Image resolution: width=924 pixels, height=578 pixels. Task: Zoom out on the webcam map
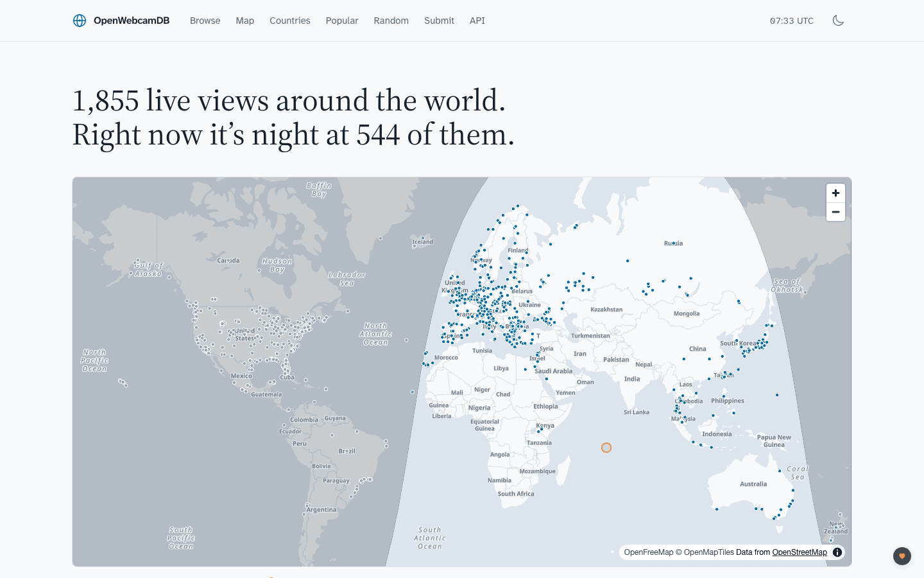pos(835,212)
